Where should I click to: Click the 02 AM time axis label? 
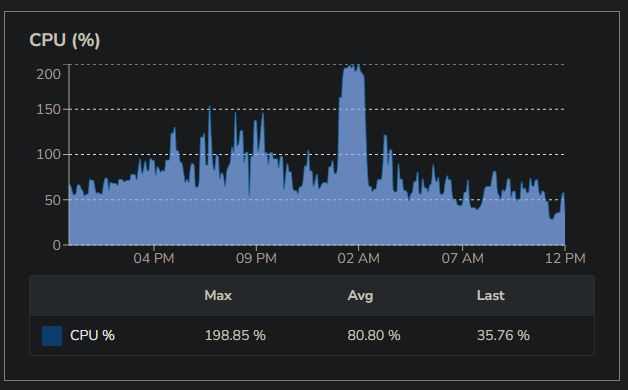click(x=358, y=258)
